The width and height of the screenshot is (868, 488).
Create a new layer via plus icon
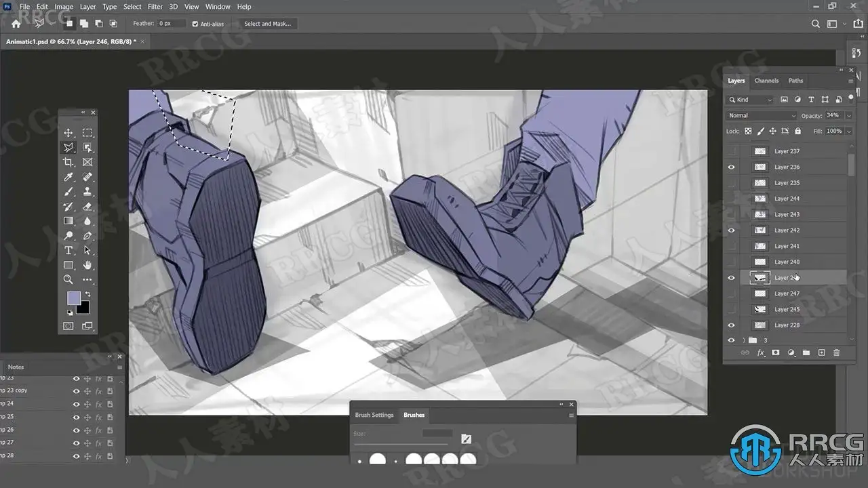(821, 352)
